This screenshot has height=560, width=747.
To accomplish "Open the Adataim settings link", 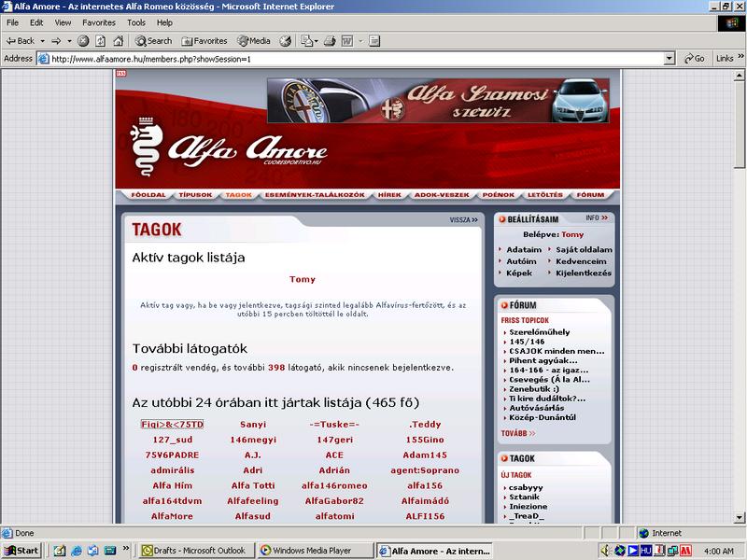I will [x=524, y=249].
